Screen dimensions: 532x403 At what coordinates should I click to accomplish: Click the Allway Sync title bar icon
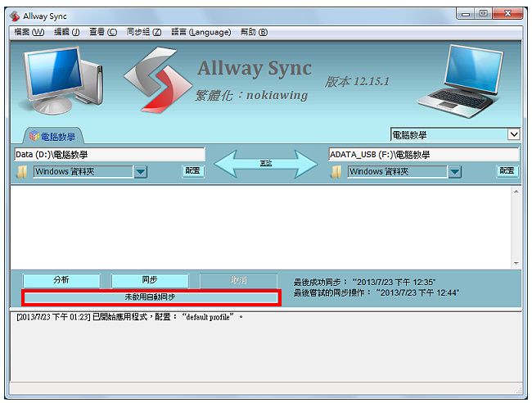click(x=15, y=16)
